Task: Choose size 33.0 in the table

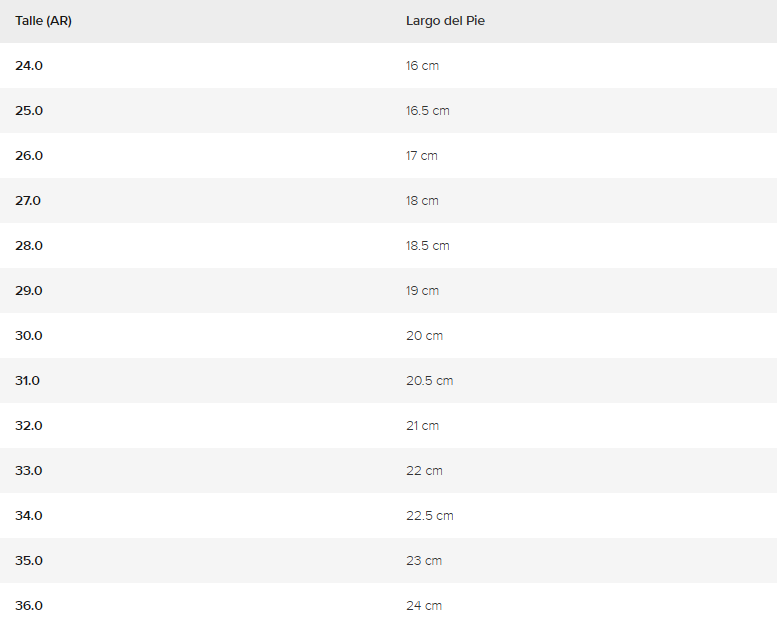Action: (x=29, y=471)
